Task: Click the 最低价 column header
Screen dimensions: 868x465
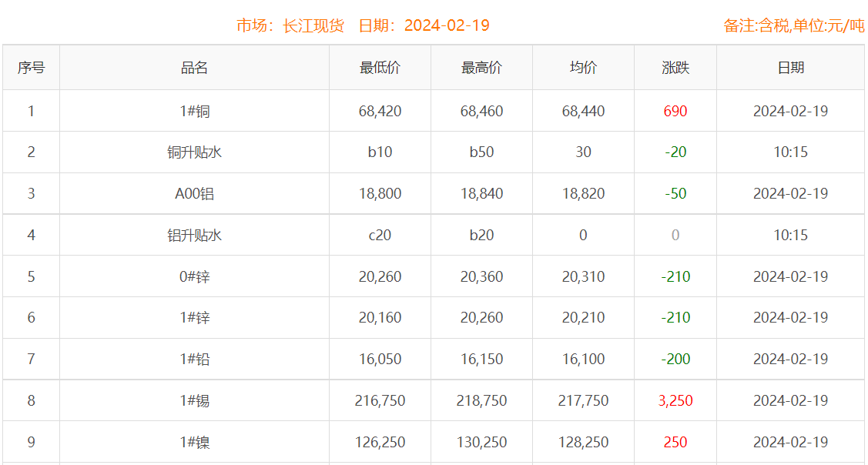Action: point(380,67)
